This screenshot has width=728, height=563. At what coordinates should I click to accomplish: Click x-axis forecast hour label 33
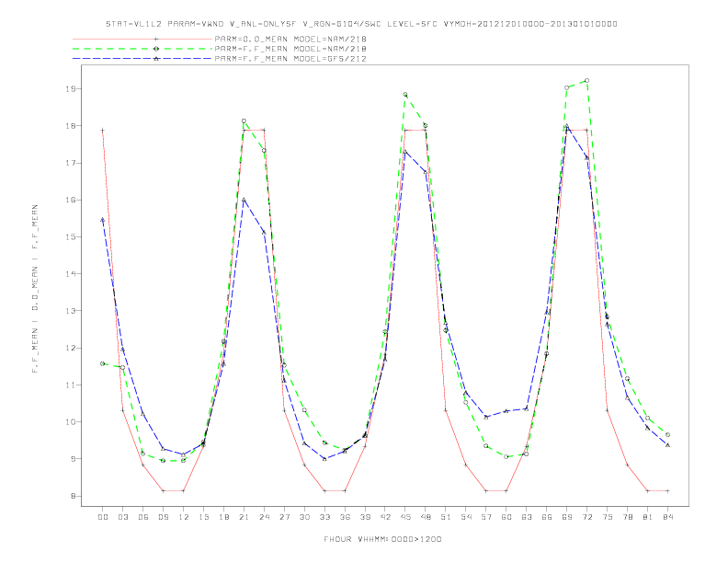pyautogui.click(x=324, y=517)
